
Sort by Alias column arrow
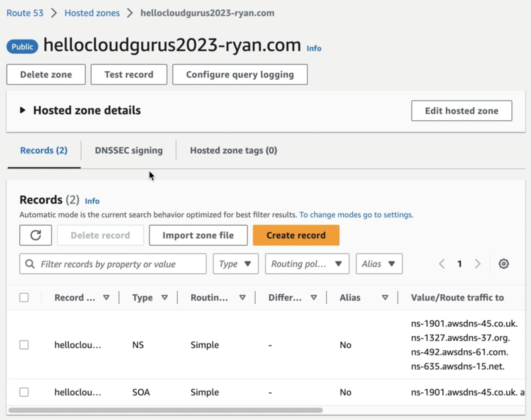[x=385, y=298]
